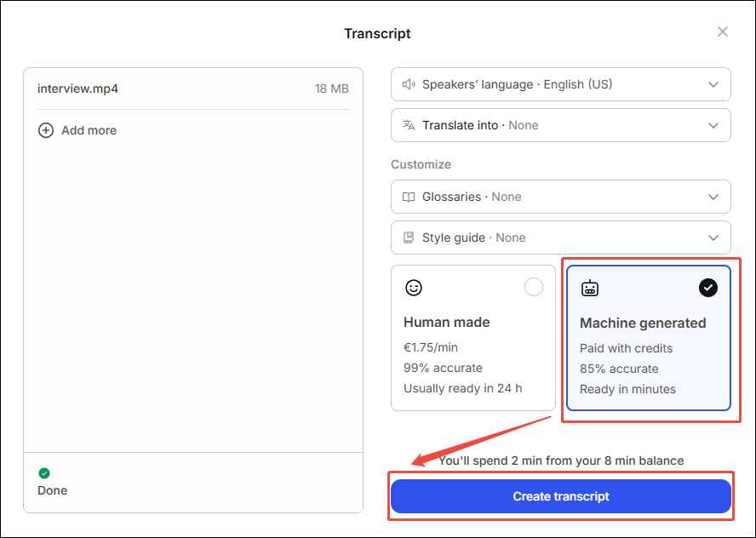The height and width of the screenshot is (538, 756).
Task: Select the Human made radio button
Action: tap(534, 287)
